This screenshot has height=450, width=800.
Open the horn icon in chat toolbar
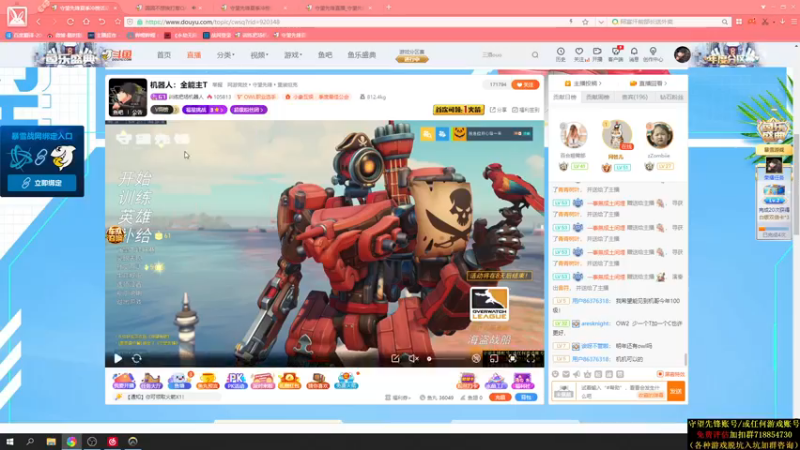577,374
